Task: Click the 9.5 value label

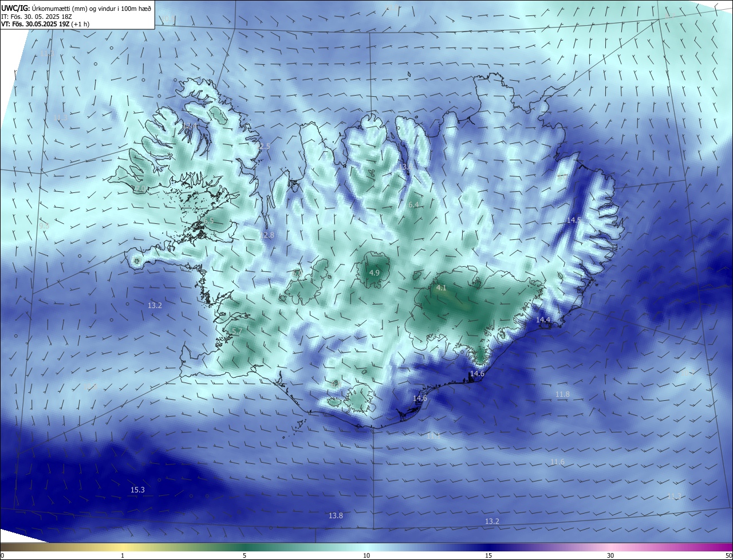Action: click(x=44, y=226)
